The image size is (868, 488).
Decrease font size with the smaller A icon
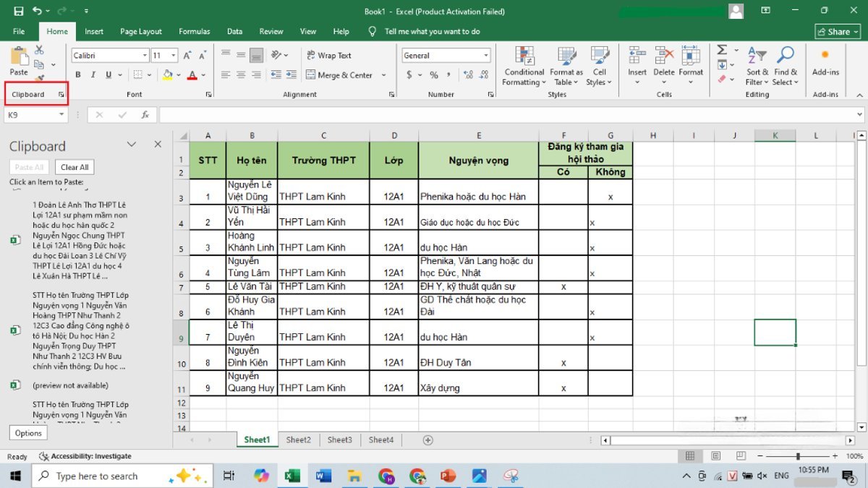point(203,56)
